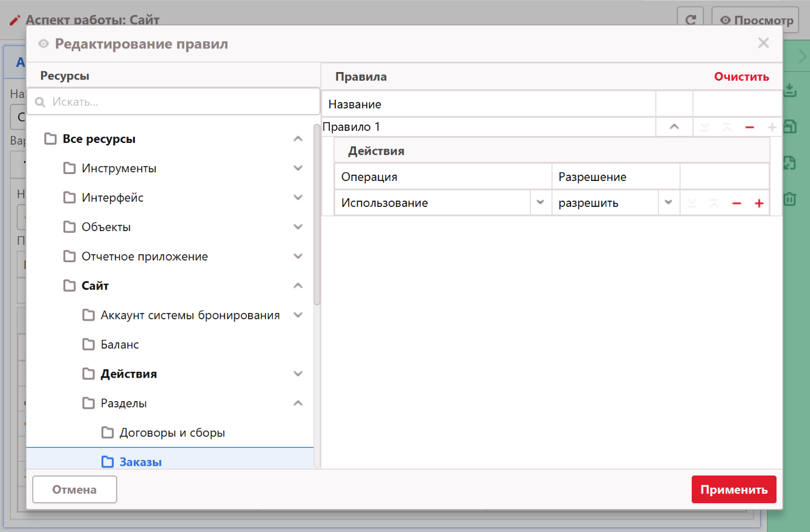Click the folder icon next to Баланс
The height and width of the screenshot is (532, 810).
click(88, 345)
